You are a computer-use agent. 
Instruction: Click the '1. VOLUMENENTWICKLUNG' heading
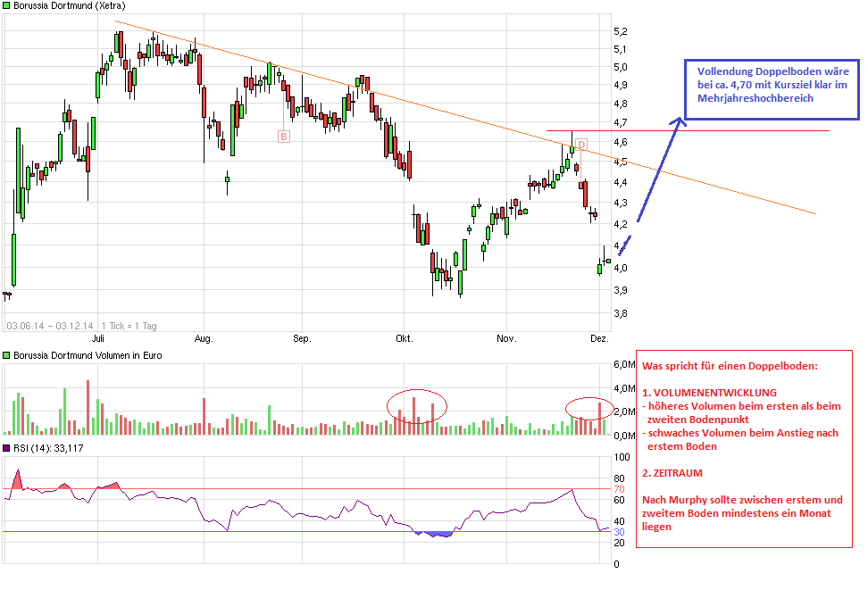(709, 393)
